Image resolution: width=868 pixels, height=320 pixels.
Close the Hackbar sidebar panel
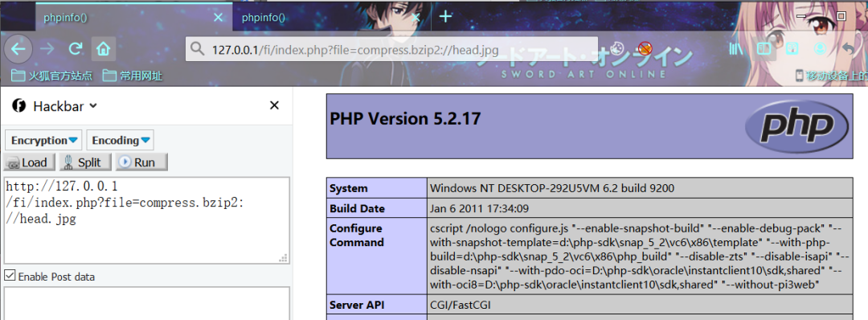click(x=274, y=105)
